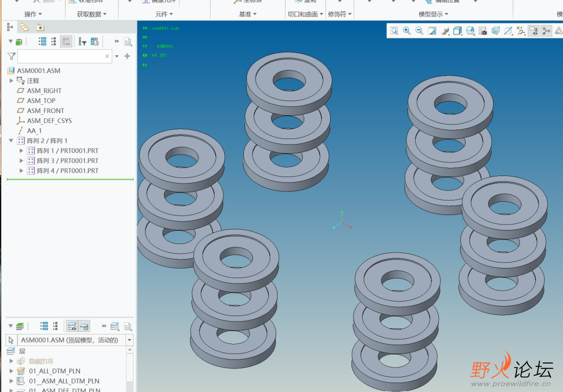Viewport: 563px width, 392px height.
Task: Expand the 注释 node
Action: pyautogui.click(x=11, y=81)
